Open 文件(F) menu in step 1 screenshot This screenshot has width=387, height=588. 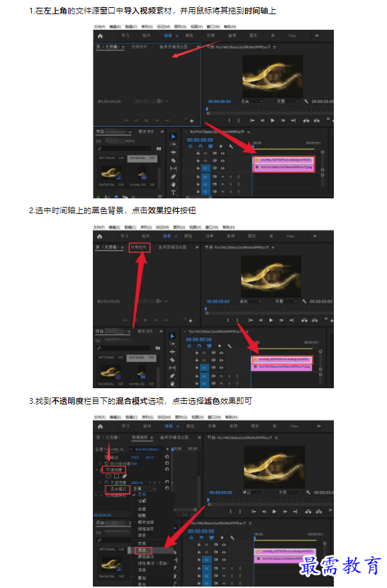pos(99,27)
